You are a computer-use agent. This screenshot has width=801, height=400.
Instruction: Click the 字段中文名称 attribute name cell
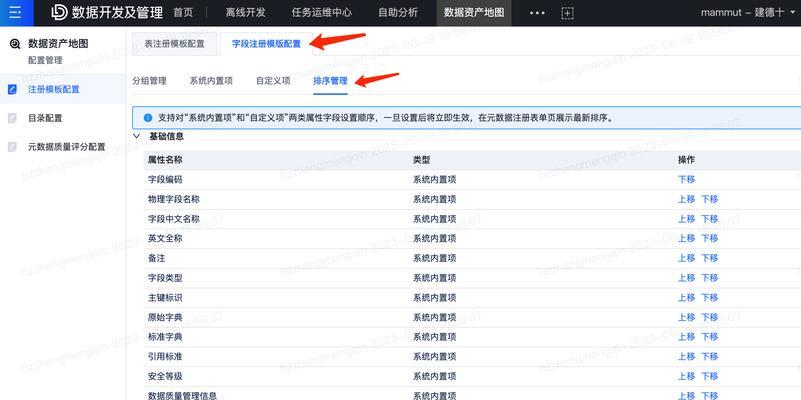point(174,219)
